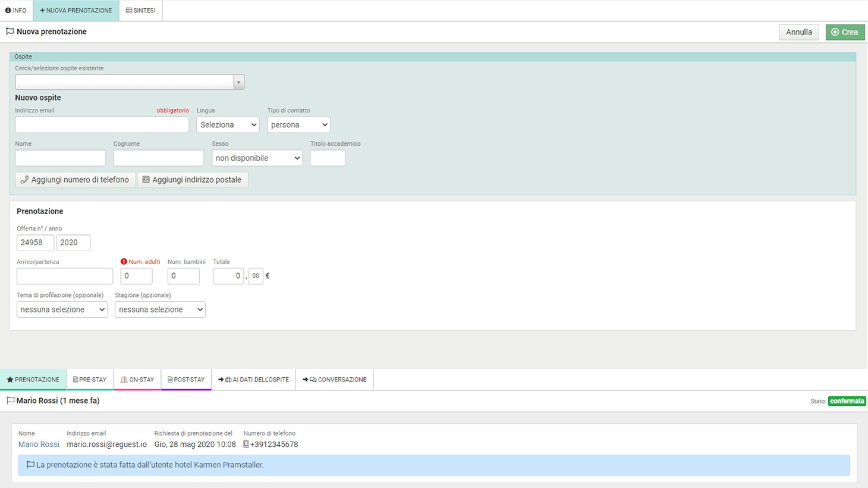Click the address card icon in Aggiungi indirizzo postale
Screen dimensions: 868x488
click(x=146, y=180)
